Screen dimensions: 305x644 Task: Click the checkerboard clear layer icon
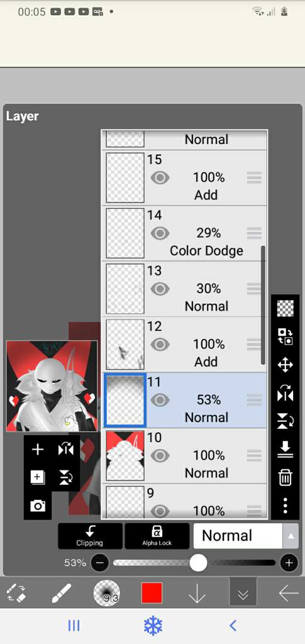coord(286,308)
